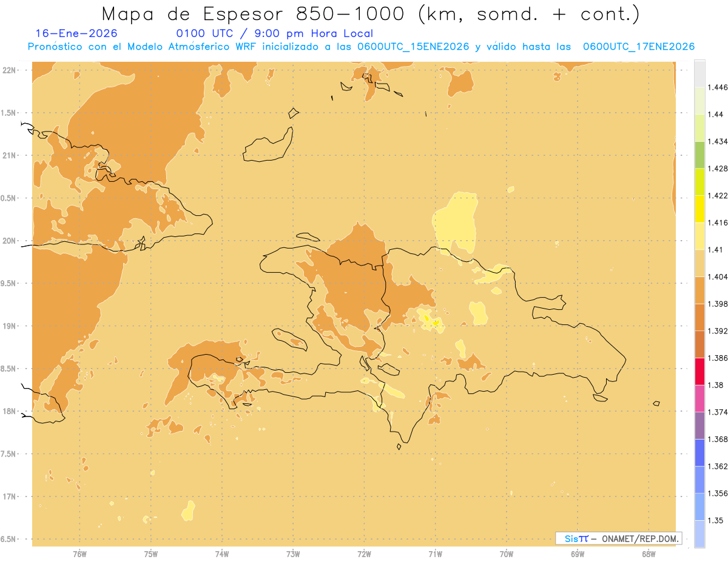The width and height of the screenshot is (728, 562).
Task: Click the '8.5N' axis label
Action: click(x=9, y=369)
